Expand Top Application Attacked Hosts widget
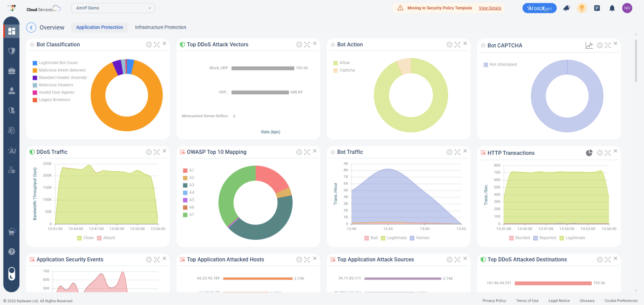 click(x=307, y=260)
